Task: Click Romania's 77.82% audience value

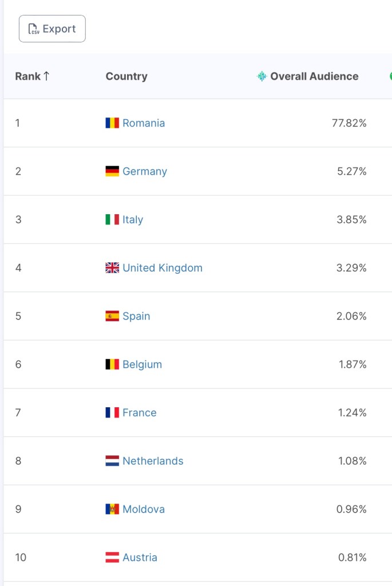Action: tap(349, 123)
